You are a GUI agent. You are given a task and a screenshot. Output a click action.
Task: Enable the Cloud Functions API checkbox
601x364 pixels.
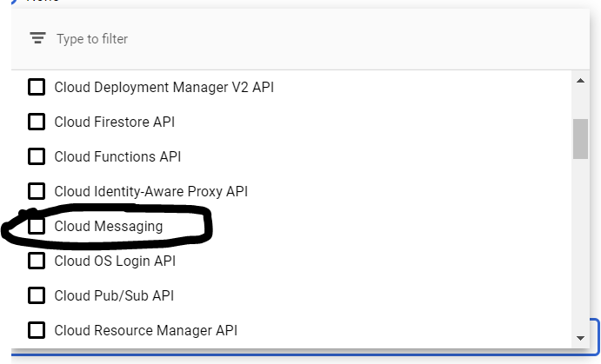click(x=37, y=156)
